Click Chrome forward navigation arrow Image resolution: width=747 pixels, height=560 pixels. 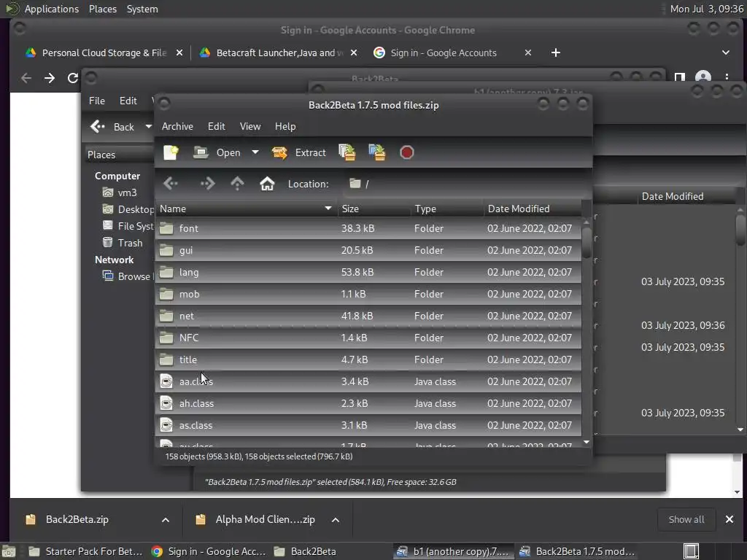(x=50, y=78)
